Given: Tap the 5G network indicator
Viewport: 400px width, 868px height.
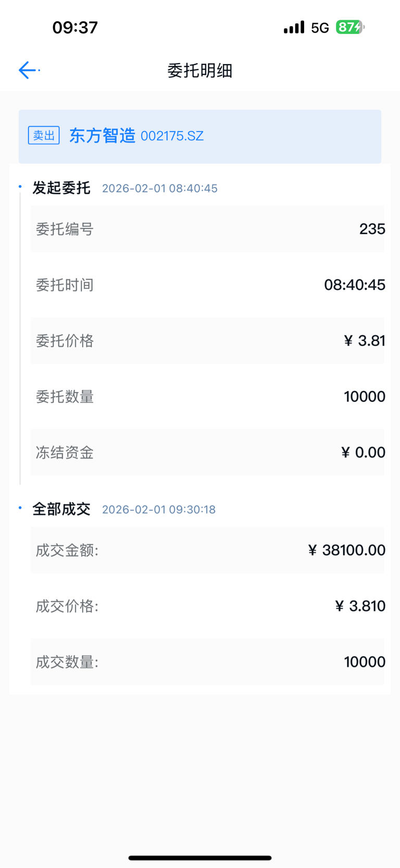Looking at the screenshot, I should [320, 28].
